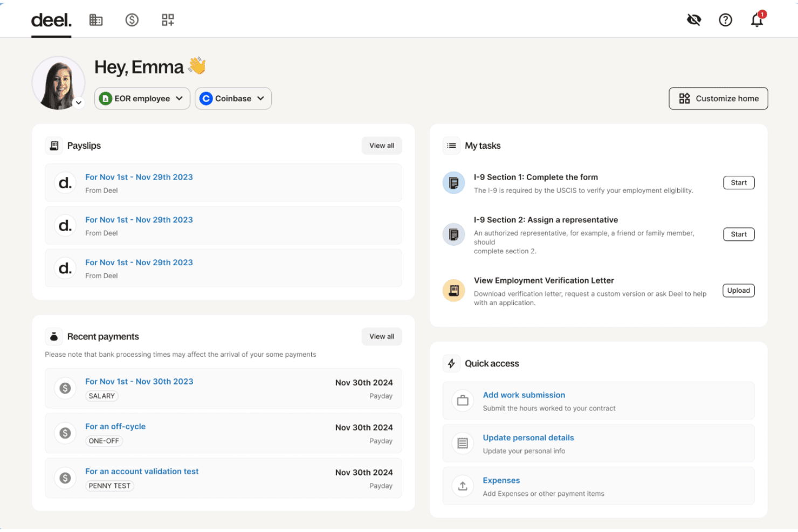Screen dimensions: 798x532
Task: Start I-9 Section 2 representative task
Action: click(x=739, y=234)
